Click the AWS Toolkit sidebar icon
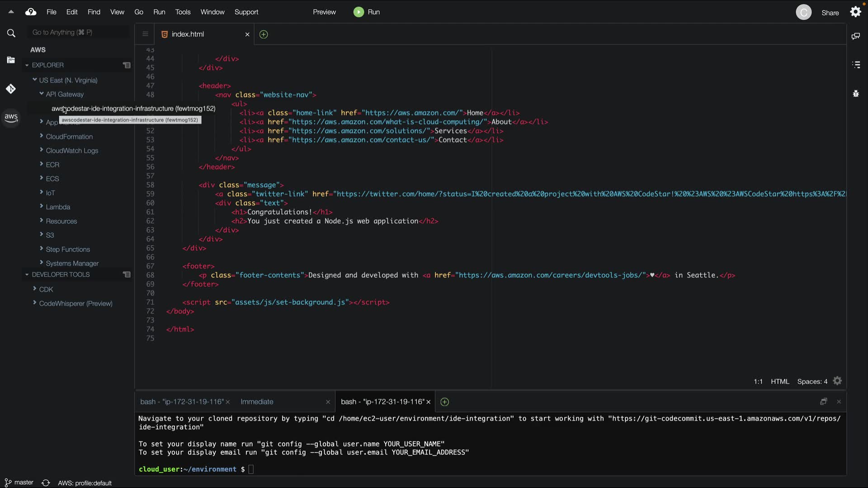 click(11, 118)
